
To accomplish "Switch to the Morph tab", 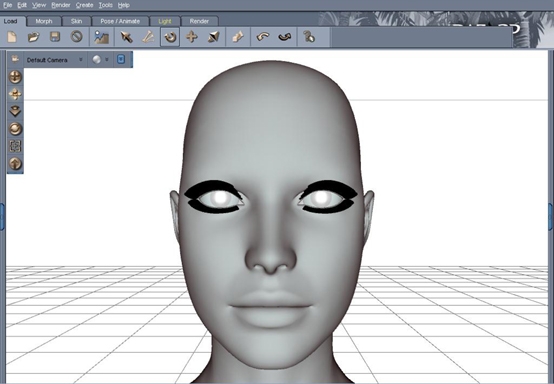I will pos(44,21).
